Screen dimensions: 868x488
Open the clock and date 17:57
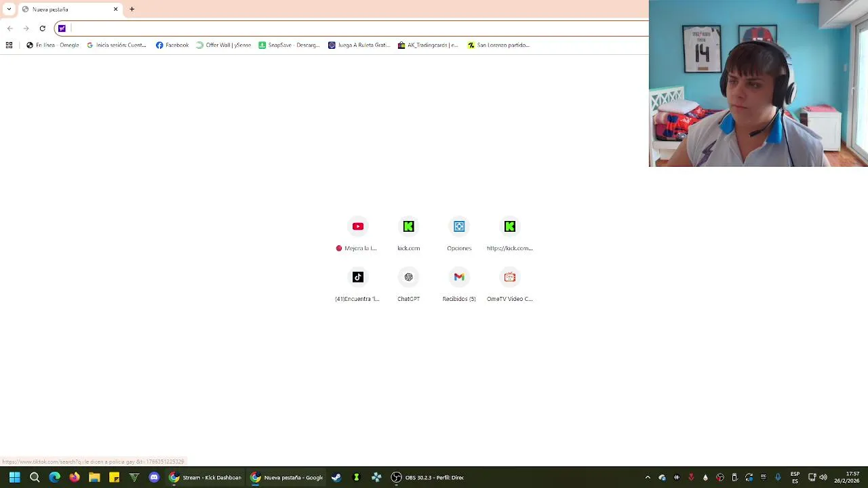[846, 477]
